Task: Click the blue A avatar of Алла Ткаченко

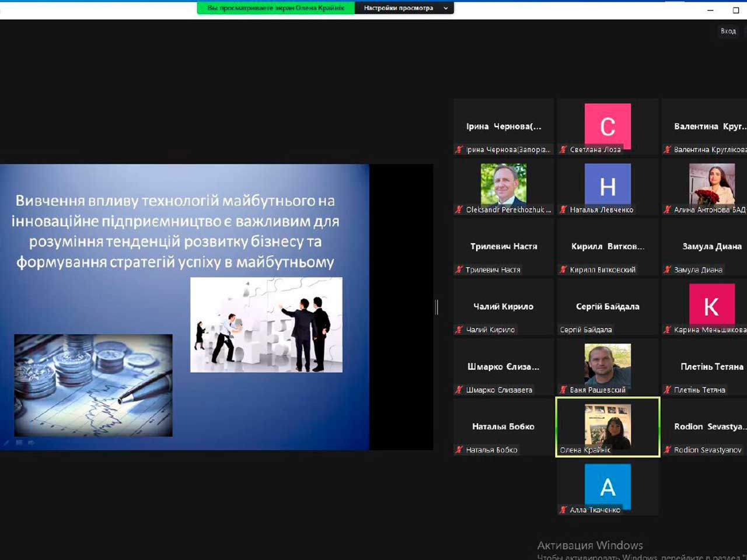Action: pyautogui.click(x=608, y=487)
